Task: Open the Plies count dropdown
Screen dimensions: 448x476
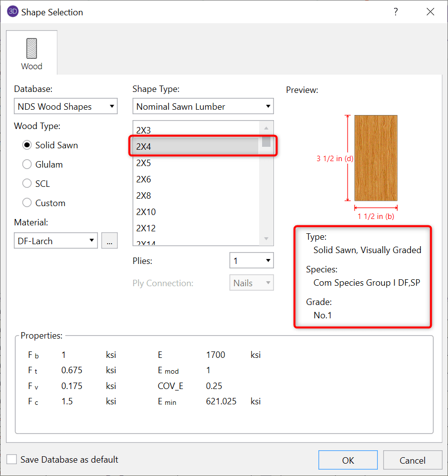Action: [251, 260]
